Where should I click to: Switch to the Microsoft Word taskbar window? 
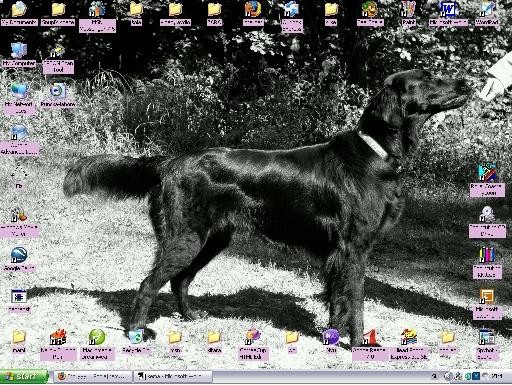coord(173,377)
